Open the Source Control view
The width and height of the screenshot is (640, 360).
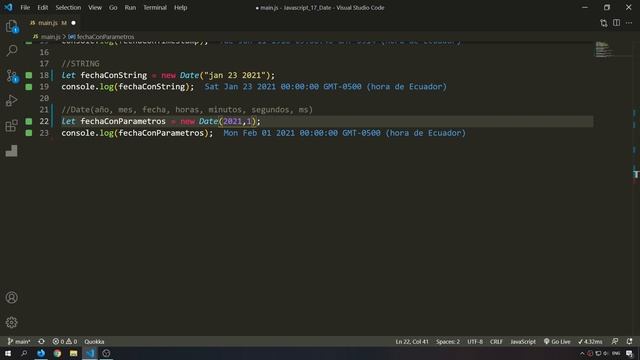11,76
